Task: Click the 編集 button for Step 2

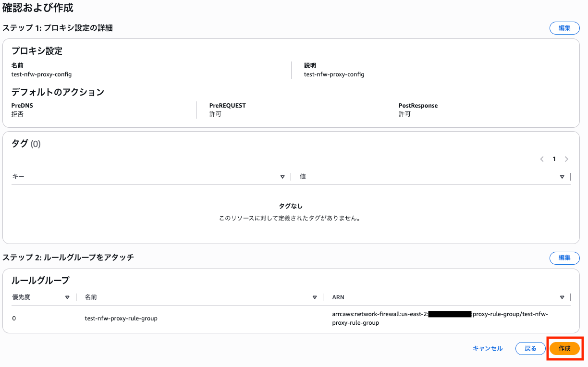Action: tap(564, 258)
